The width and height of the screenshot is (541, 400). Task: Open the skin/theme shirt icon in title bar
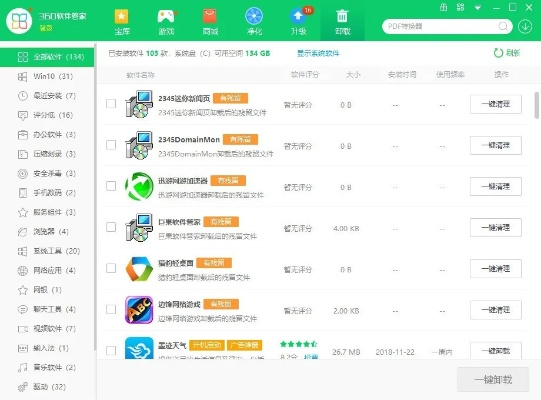[444, 7]
